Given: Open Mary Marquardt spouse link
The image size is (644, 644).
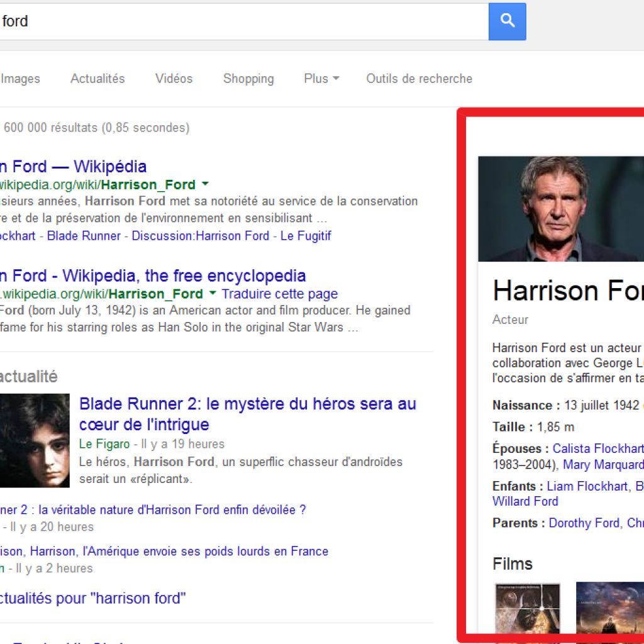Looking at the screenshot, I should [x=603, y=465].
